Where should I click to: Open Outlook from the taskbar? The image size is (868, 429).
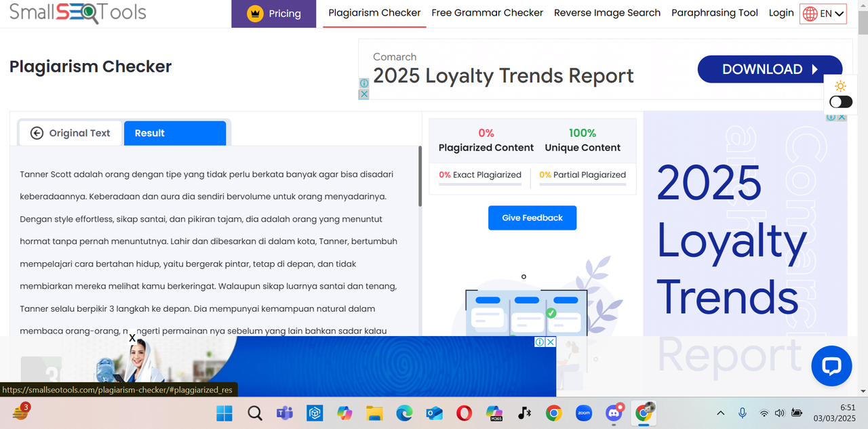434,413
